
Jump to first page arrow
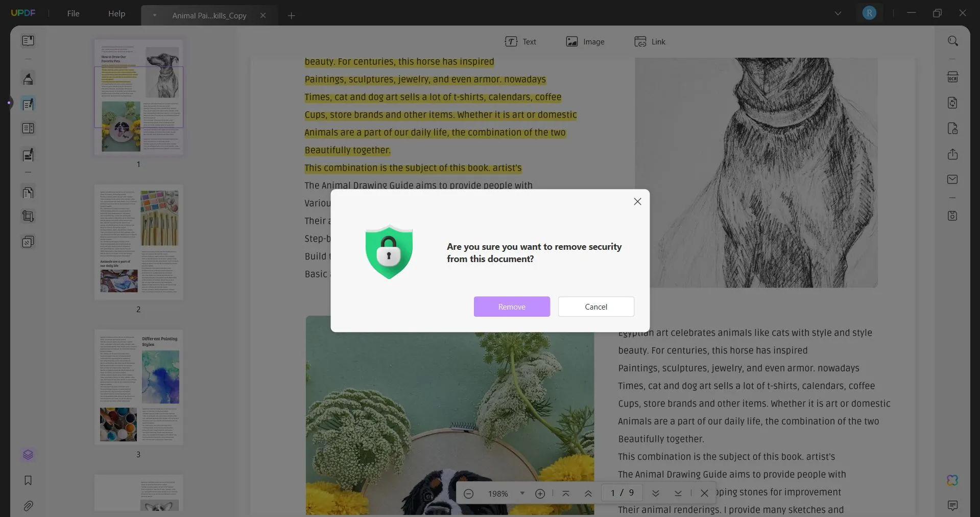[565, 494]
